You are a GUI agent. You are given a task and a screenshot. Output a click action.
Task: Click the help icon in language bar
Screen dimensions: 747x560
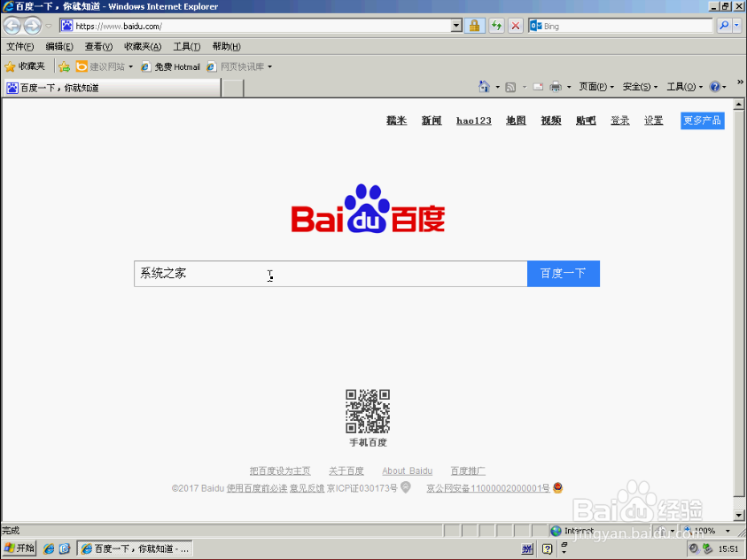point(547,549)
